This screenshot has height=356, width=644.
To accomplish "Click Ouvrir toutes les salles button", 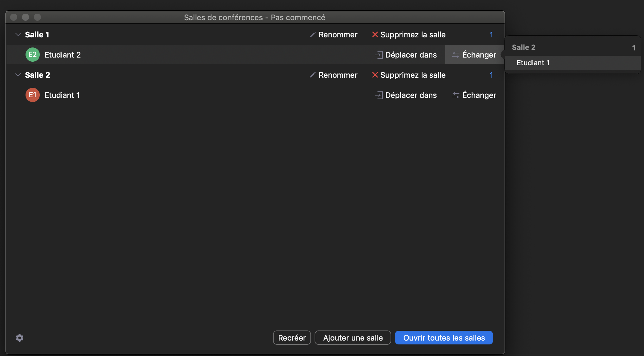I will tap(444, 338).
